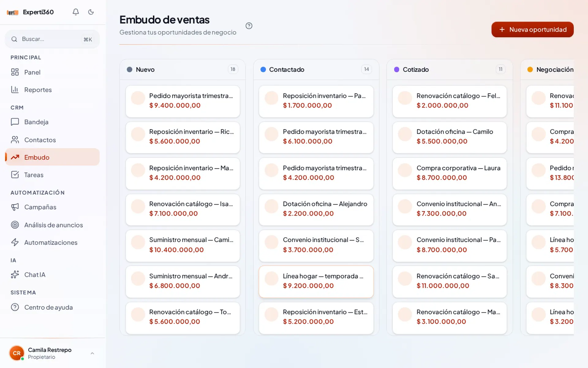Click the Dotación oficina — Alejandro title
The height and width of the screenshot is (368, 588).
point(325,204)
